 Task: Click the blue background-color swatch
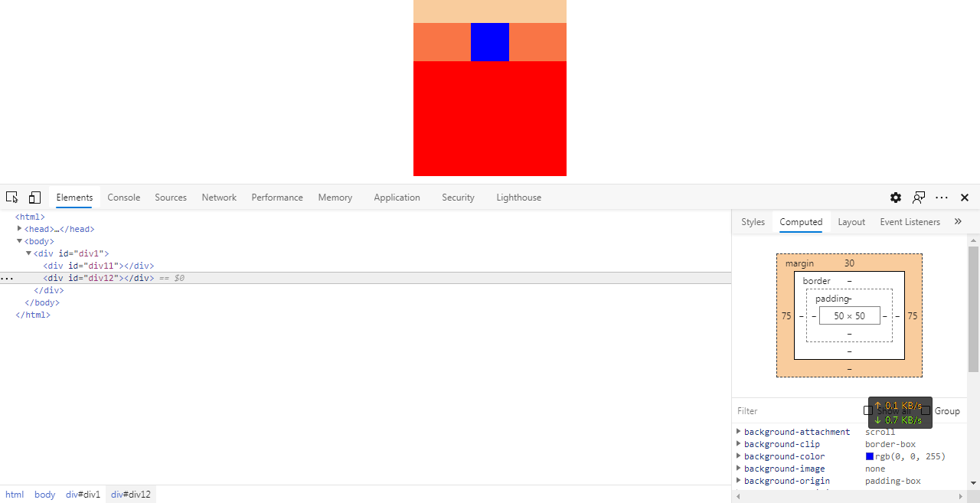[x=870, y=456]
